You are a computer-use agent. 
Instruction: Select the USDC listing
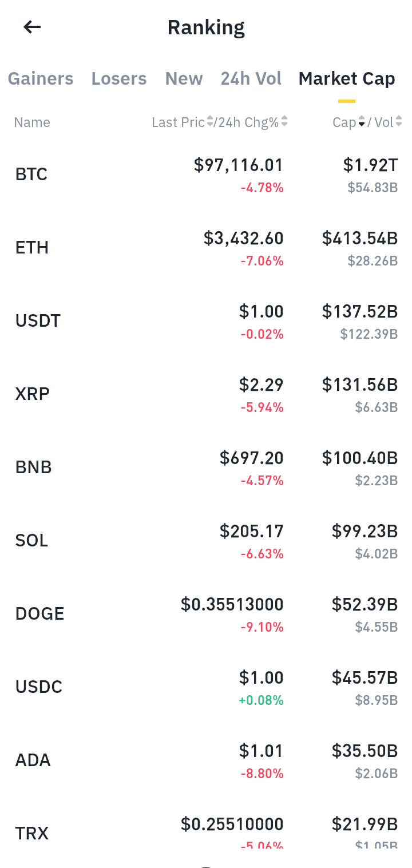pyautogui.click(x=206, y=687)
